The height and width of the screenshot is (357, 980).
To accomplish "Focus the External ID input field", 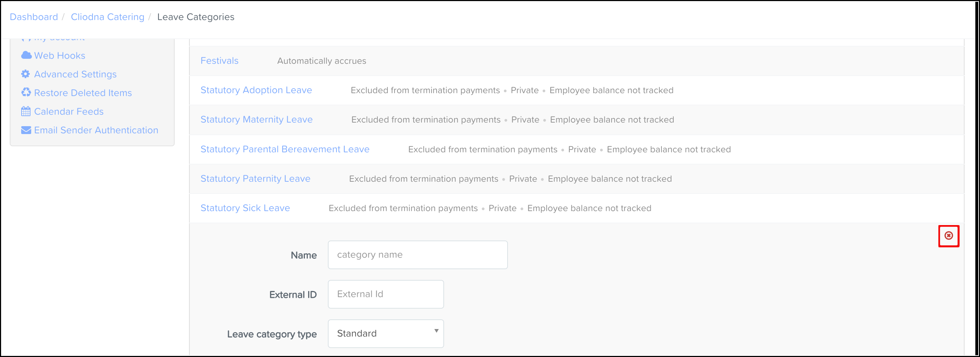I will click(x=385, y=294).
